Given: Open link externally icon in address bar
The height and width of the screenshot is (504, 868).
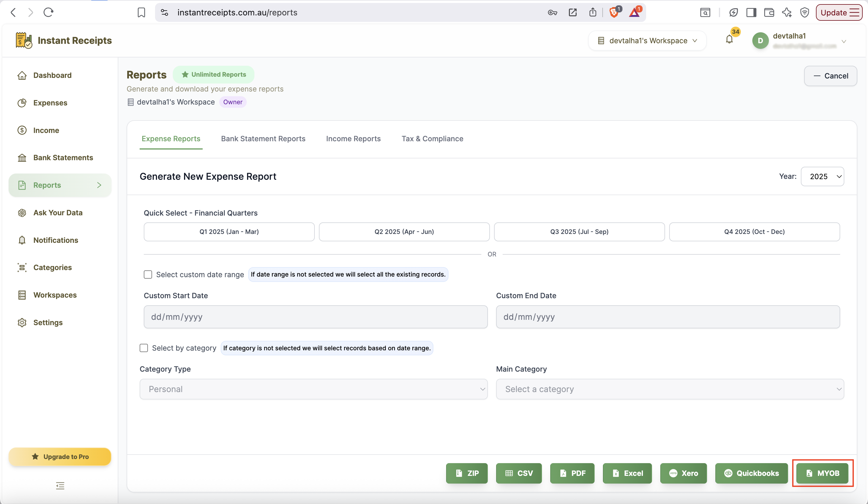Looking at the screenshot, I should coord(572,12).
